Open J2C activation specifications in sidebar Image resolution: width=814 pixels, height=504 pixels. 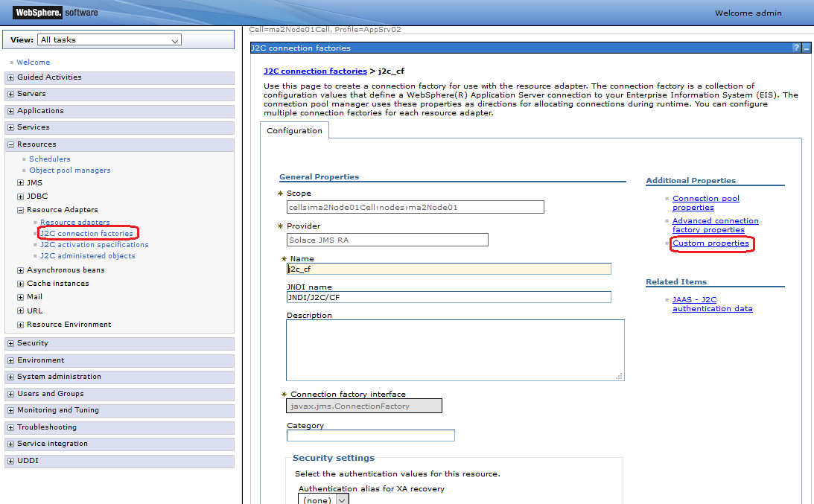tap(94, 245)
